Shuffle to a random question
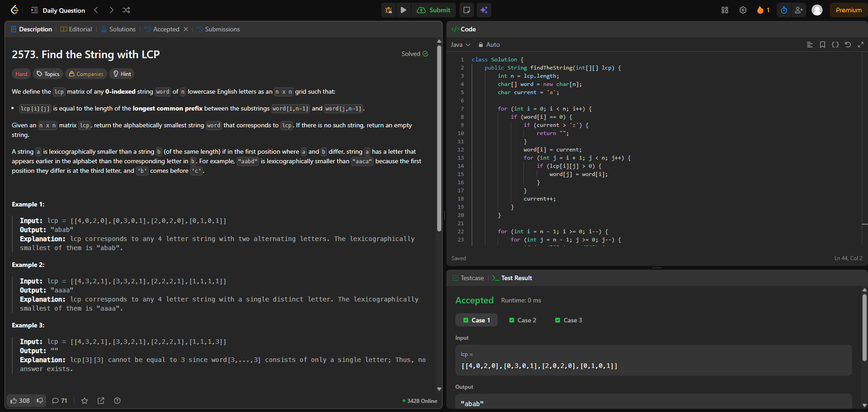Viewport: 868px width, 412px height. tap(126, 10)
